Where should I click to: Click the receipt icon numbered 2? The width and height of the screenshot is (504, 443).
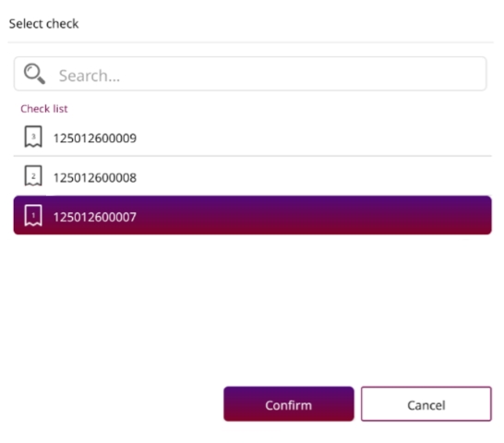pyautogui.click(x=33, y=176)
